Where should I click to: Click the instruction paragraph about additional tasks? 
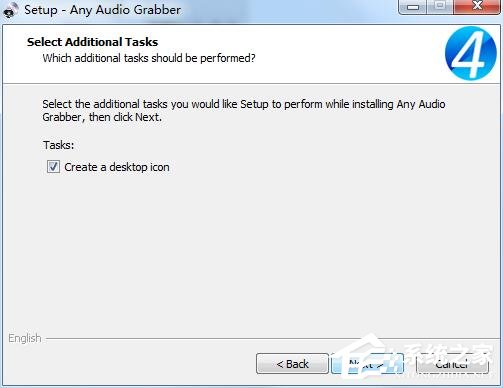[244, 111]
